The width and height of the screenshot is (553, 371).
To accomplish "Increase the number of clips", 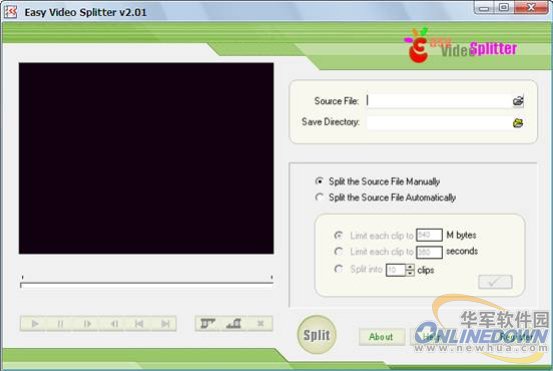I will pyautogui.click(x=410, y=267).
